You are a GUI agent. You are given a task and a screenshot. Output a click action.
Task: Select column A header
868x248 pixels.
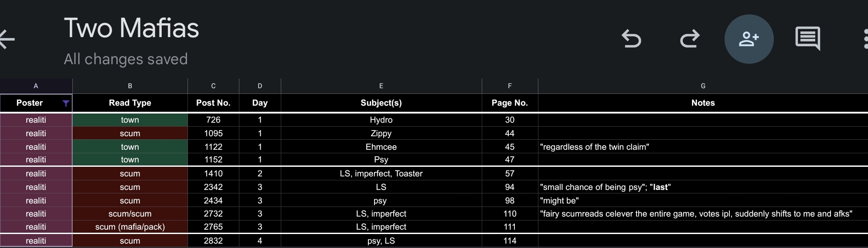click(36, 86)
